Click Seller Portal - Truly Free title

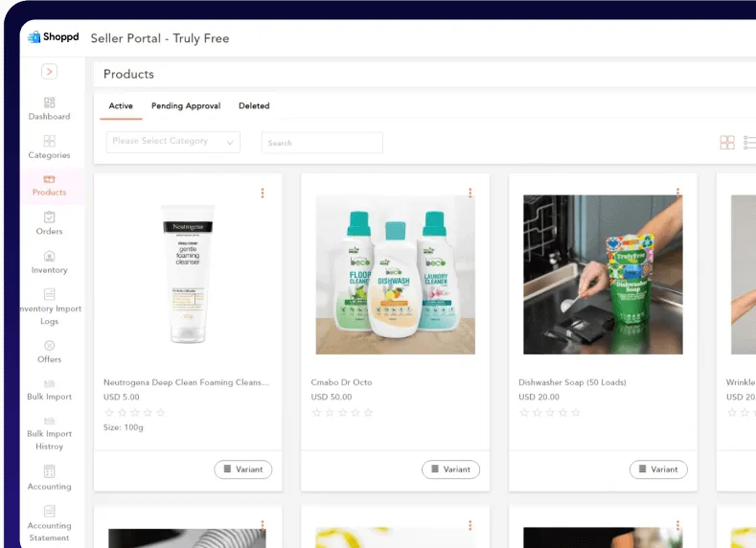[160, 38]
